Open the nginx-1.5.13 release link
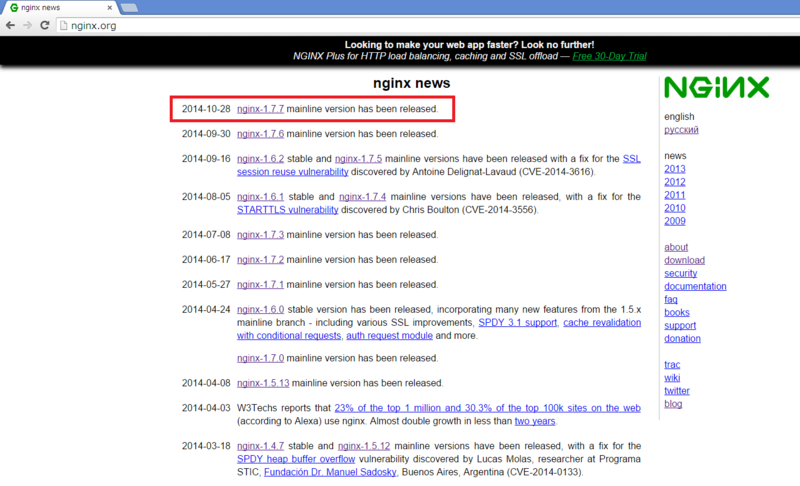Viewport: 800px width, 486px height. [263, 383]
